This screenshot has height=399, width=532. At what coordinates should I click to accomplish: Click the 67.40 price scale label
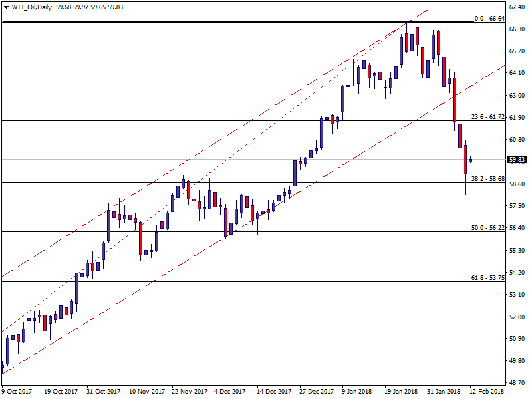(517, 7)
